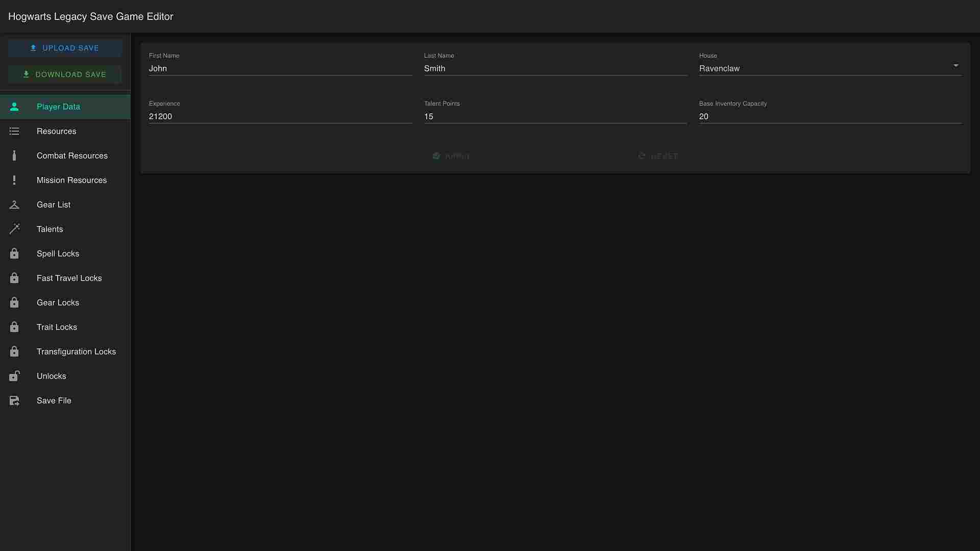Screen dimensions: 980x551
Task: Click the Apply checkmark icon
Action: [436, 156]
